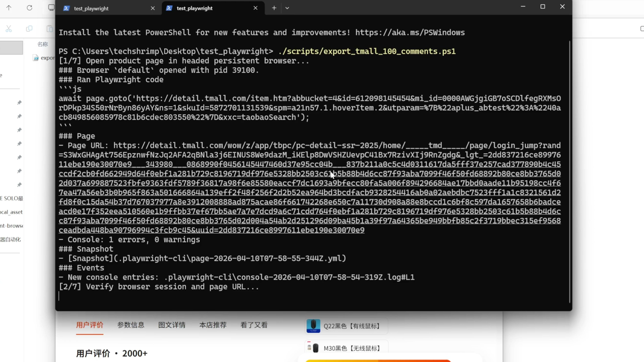
Task: Open a new terminal tab with plus
Action: tap(274, 8)
